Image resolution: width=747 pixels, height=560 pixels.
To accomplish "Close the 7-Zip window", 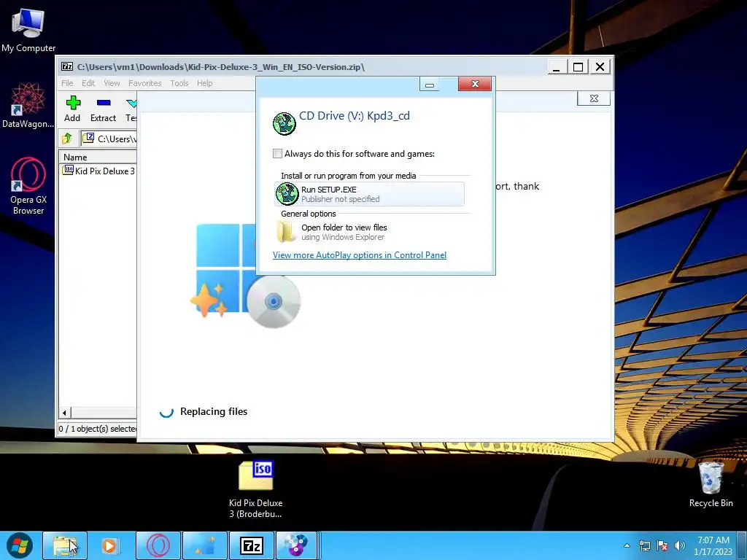I will pos(600,67).
